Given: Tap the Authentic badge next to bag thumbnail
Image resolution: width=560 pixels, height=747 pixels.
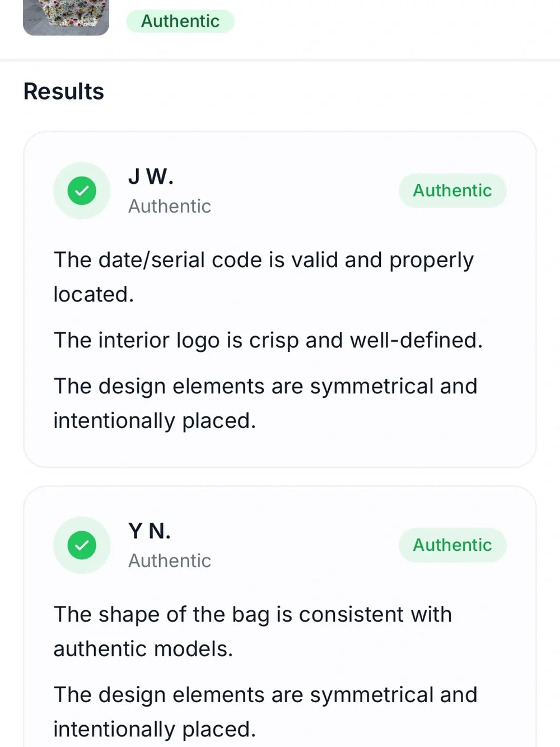Looking at the screenshot, I should click(x=180, y=21).
